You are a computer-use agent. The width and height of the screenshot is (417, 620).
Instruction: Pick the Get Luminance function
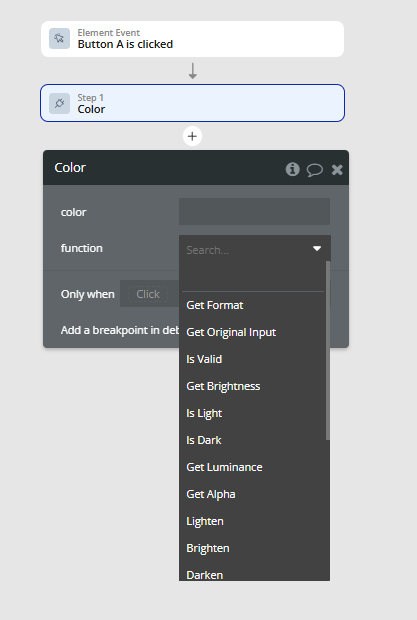(x=224, y=467)
